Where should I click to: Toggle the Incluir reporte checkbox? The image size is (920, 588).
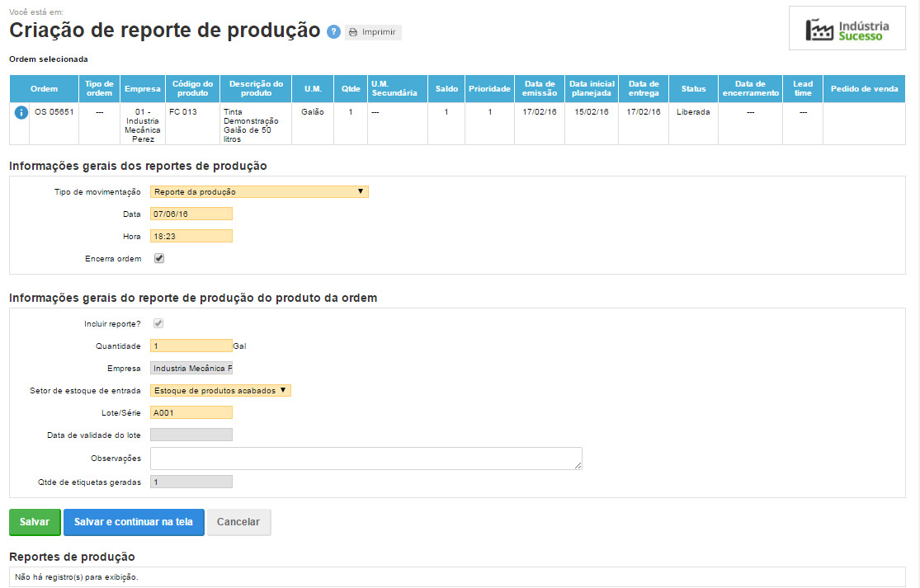(159, 323)
